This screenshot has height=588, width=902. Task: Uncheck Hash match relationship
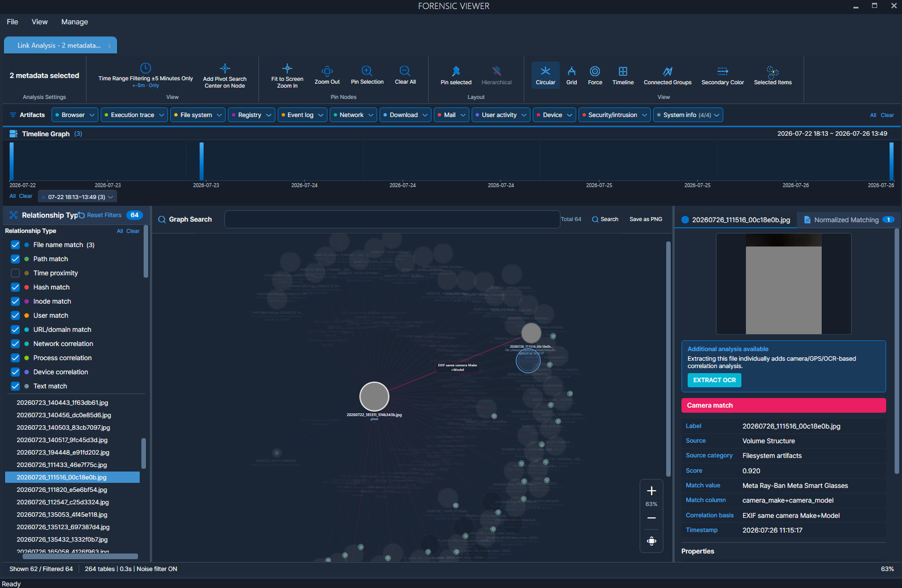click(15, 287)
